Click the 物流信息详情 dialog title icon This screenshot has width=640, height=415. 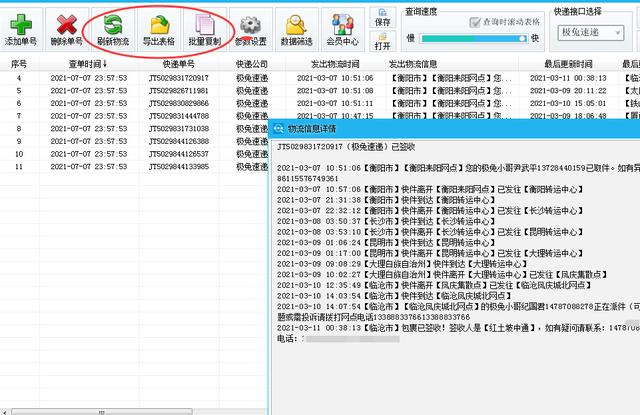click(279, 129)
